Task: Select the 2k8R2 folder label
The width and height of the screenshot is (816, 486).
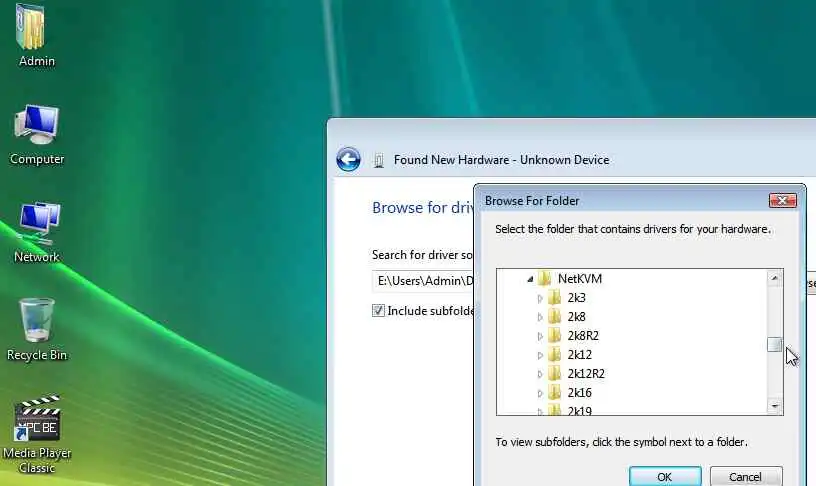Action: coord(583,336)
